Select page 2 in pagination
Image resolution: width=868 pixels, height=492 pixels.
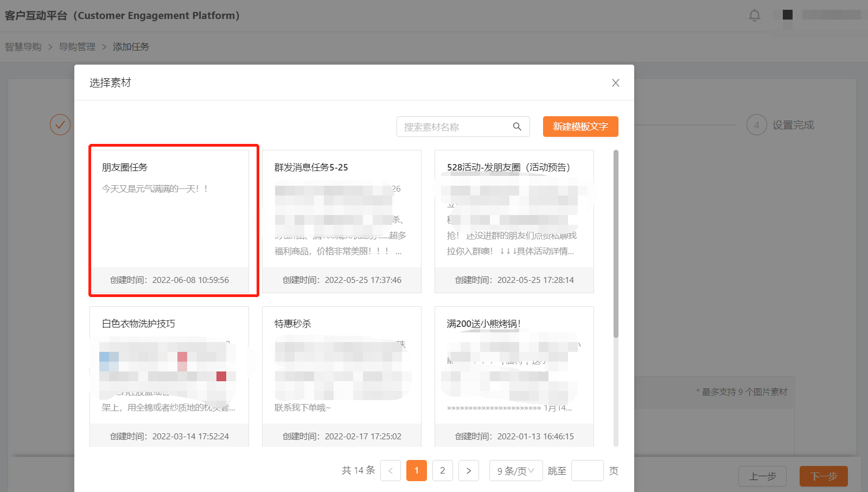coord(443,471)
